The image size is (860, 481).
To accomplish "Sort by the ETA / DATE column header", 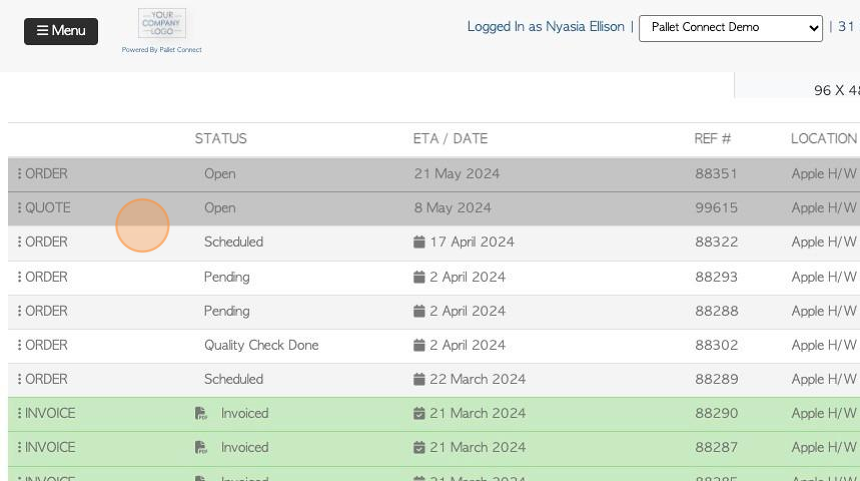I will point(450,139).
